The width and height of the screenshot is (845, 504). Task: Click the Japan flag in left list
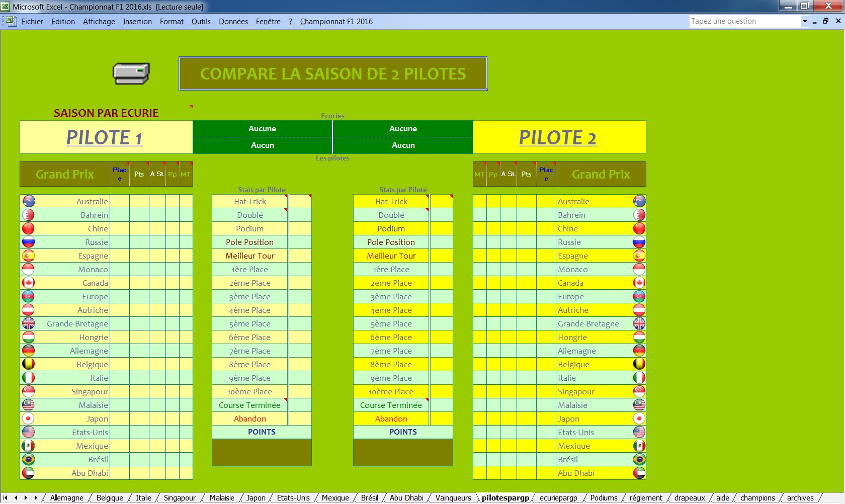coord(29,418)
